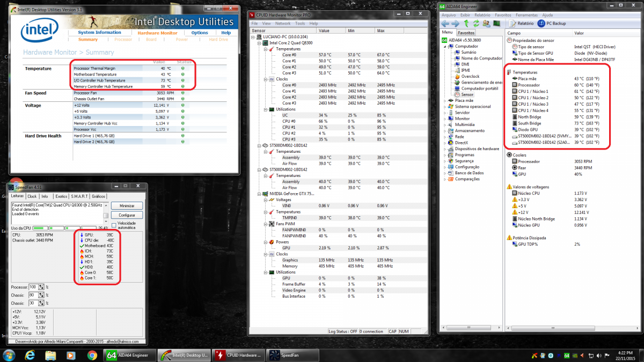Image resolution: width=644 pixels, height=362 pixels.
Task: Switch to the S.M.A.R.T tab in SpeedFan
Action: pyautogui.click(x=80, y=196)
